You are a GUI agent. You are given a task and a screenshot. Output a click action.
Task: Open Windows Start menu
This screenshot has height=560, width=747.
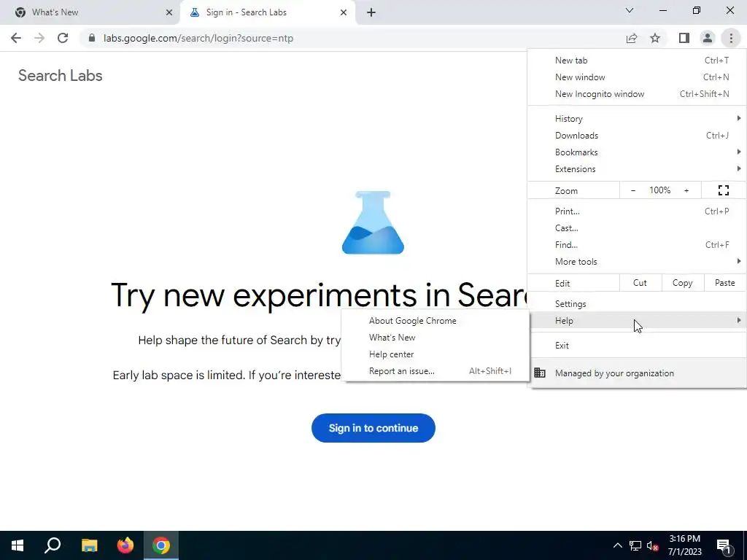point(18,545)
